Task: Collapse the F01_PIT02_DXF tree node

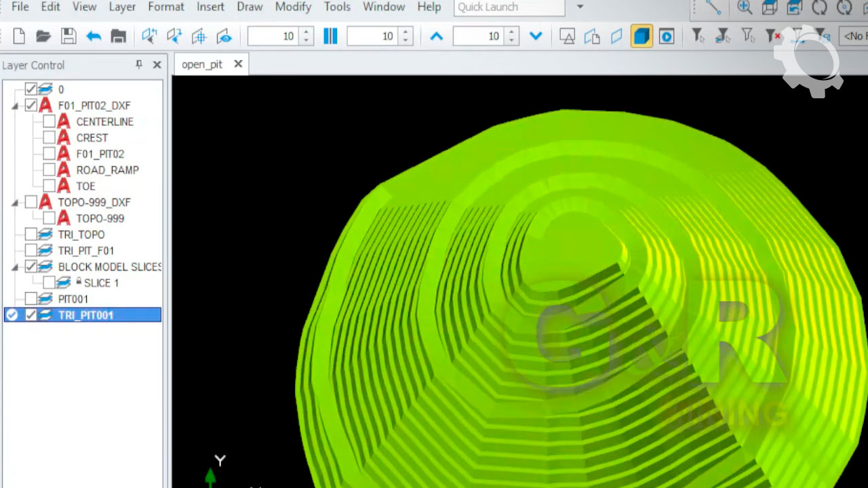Action: [x=15, y=106]
